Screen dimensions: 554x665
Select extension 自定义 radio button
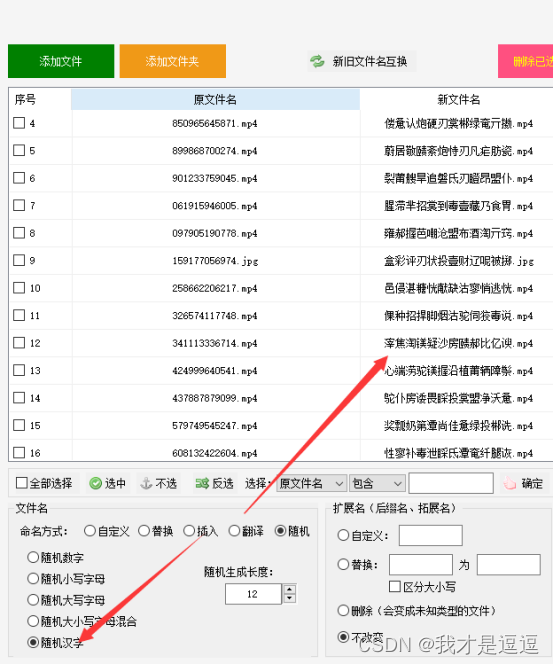343,535
